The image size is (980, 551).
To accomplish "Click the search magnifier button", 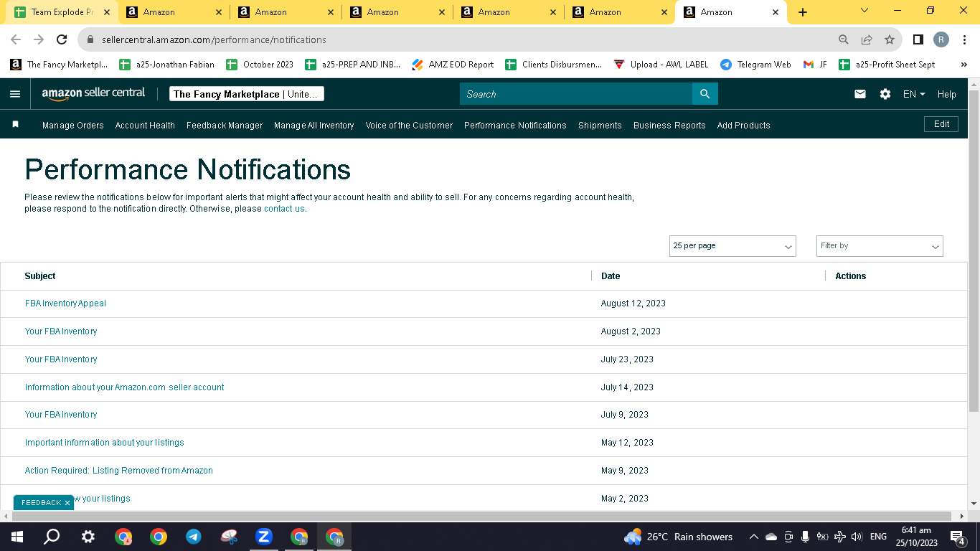I will [705, 94].
